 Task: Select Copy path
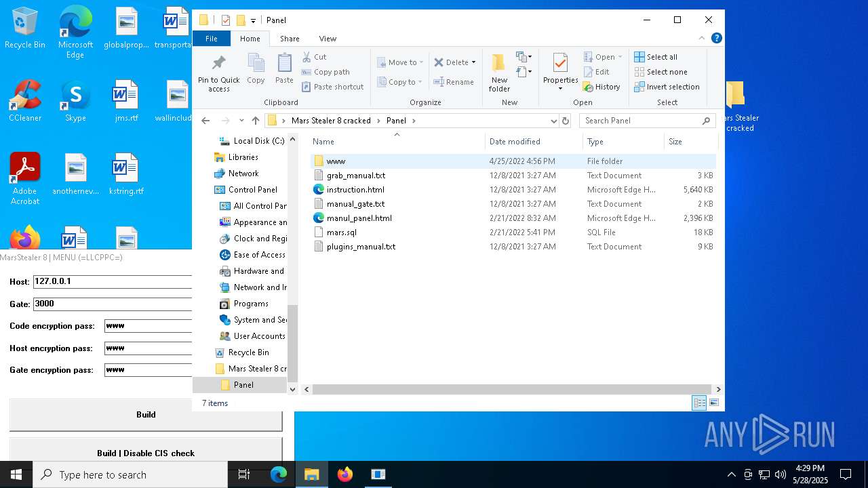(x=325, y=72)
